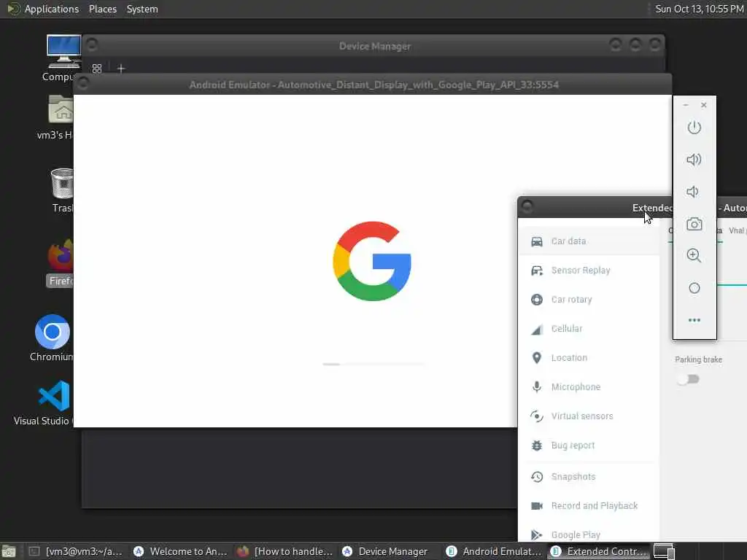Image resolution: width=747 pixels, height=560 pixels.
Task: Click the Microphone icon
Action: (x=537, y=386)
